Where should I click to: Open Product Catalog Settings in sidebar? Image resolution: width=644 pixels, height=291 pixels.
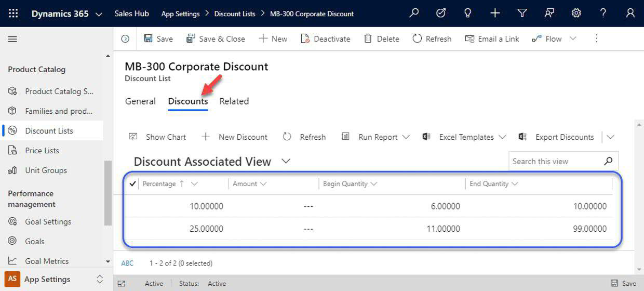click(x=52, y=91)
